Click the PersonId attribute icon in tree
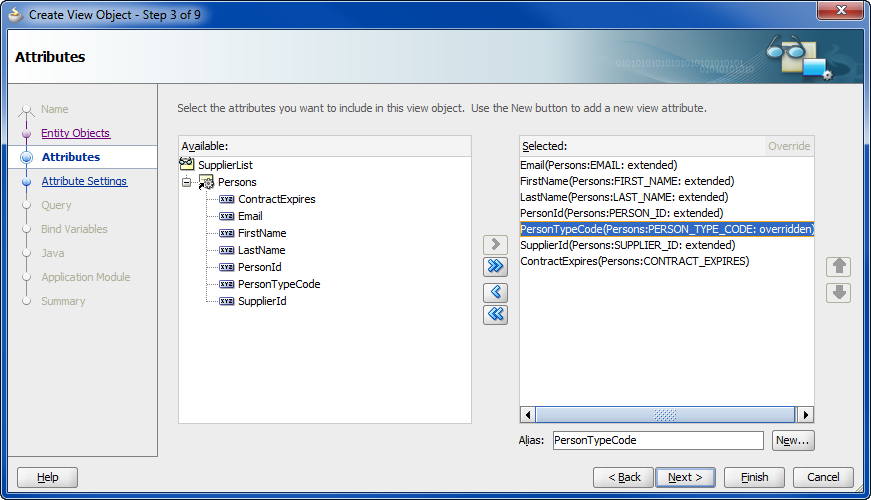 226,267
